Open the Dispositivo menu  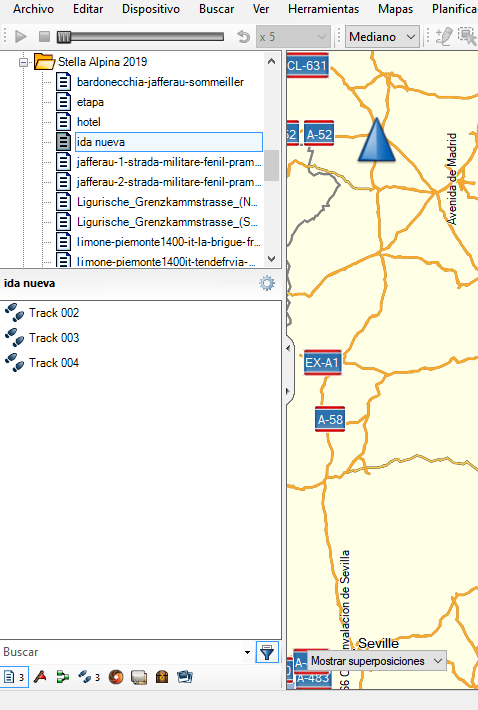click(x=151, y=9)
